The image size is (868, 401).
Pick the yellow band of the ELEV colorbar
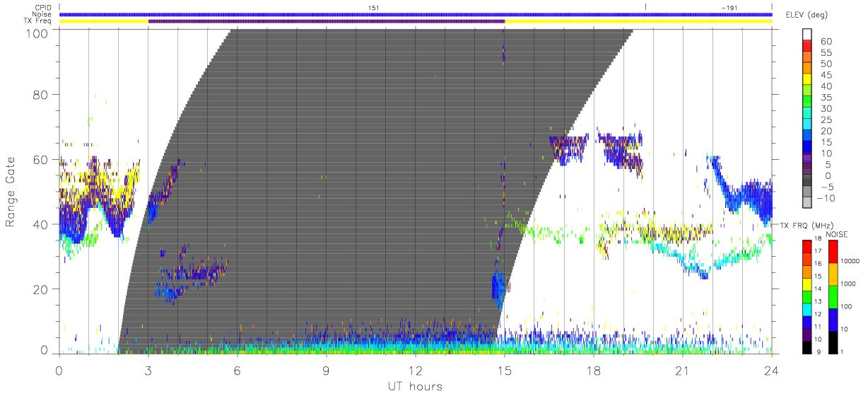pos(807,81)
